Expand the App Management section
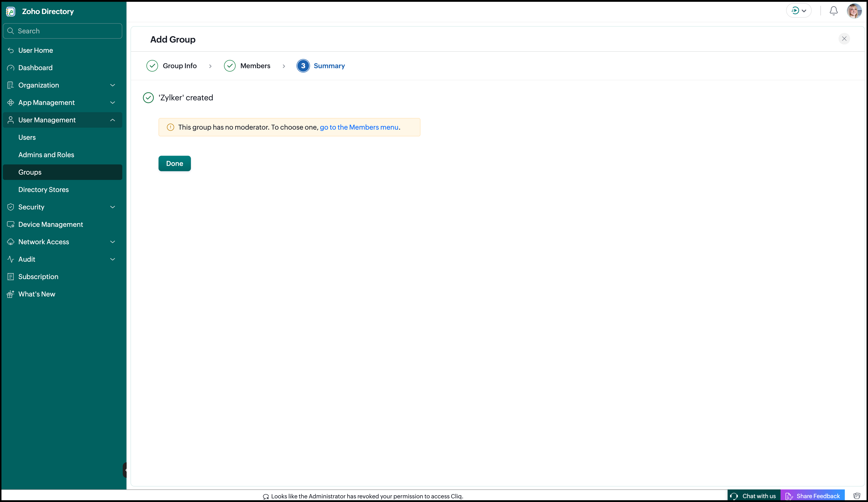This screenshot has height=502, width=868. (62, 102)
